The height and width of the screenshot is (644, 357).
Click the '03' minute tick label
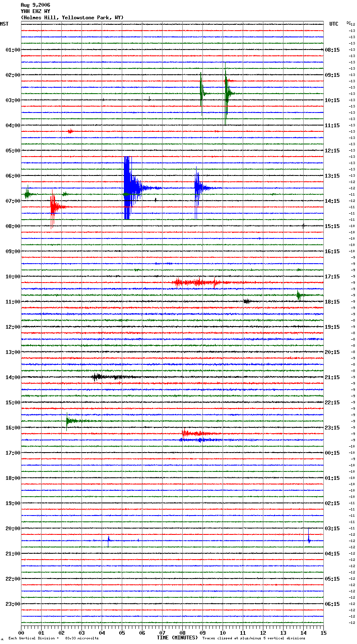(x=81, y=633)
